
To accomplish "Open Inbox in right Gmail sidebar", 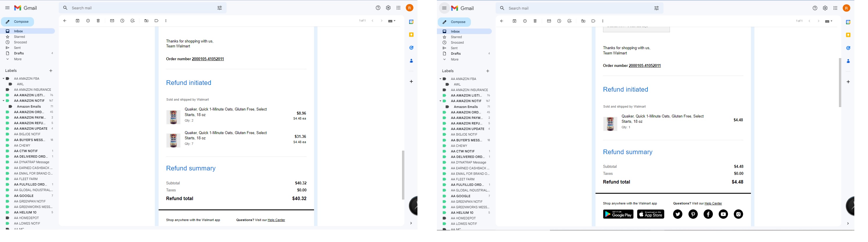I will (465, 31).
